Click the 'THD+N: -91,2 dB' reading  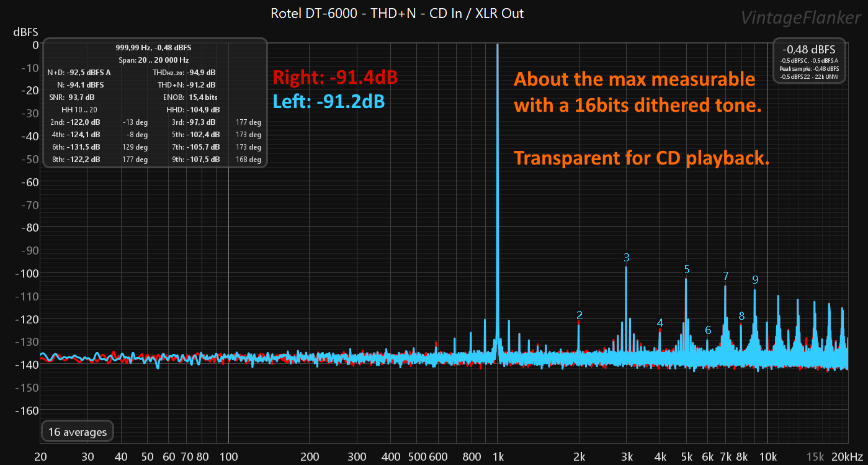coord(187,84)
